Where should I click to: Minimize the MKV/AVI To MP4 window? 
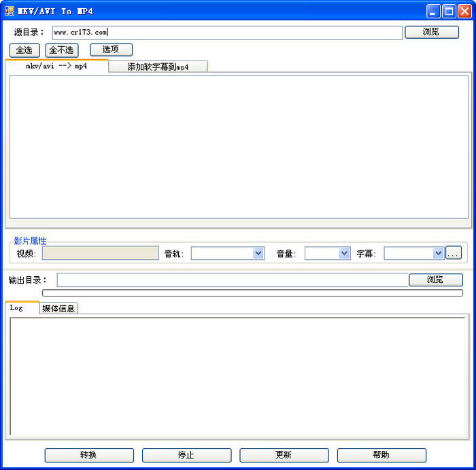pos(433,12)
